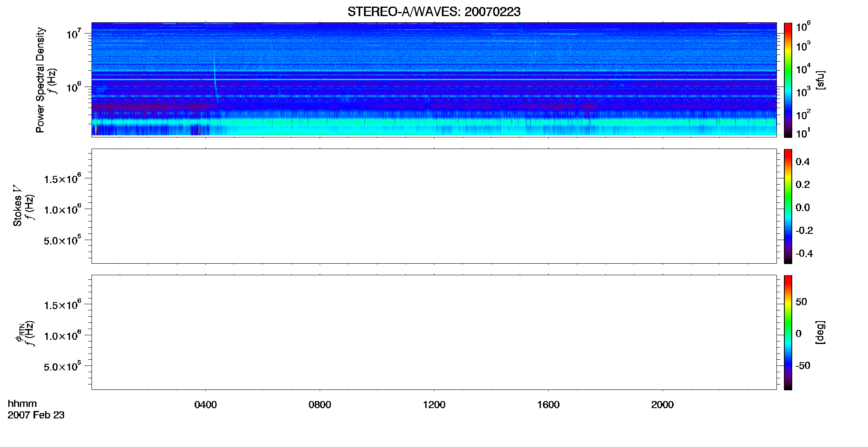The width and height of the screenshot is (868, 447).
Task: Select the 1.0×10^6 tick of the φ RTN panel
Action: [63, 335]
